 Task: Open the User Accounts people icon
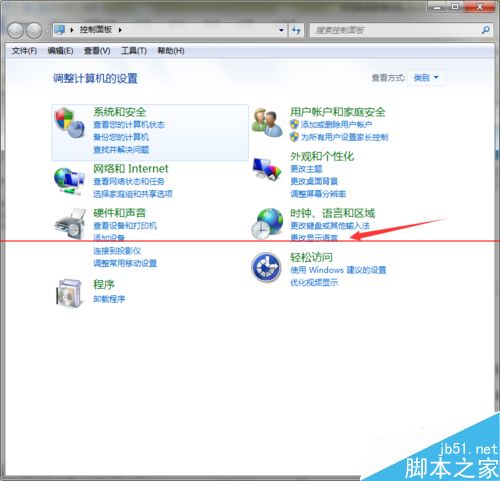(x=267, y=122)
